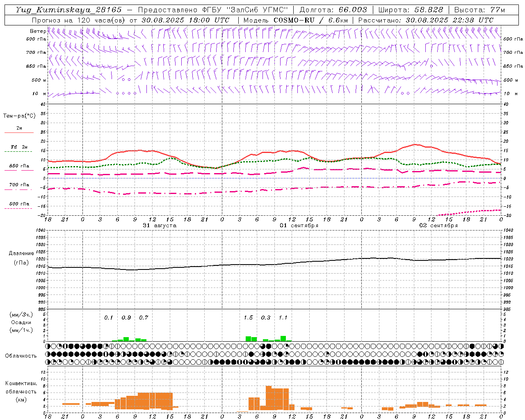Click the Давление panel label

point(21,253)
